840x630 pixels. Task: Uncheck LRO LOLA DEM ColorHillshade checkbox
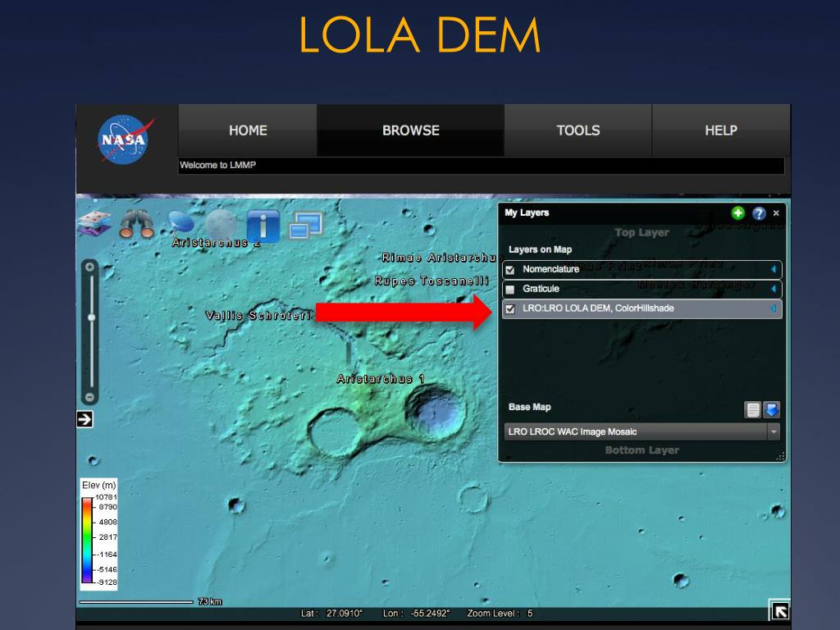pyautogui.click(x=510, y=309)
